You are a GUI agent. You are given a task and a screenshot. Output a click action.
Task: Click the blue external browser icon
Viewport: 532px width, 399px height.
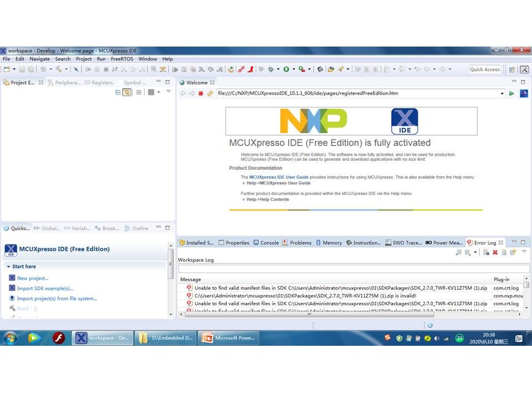pyautogui.click(x=524, y=93)
